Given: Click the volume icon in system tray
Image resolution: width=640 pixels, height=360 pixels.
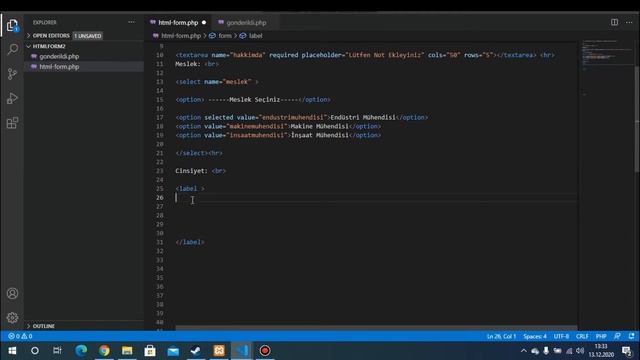Looking at the screenshot, I should [580, 351].
